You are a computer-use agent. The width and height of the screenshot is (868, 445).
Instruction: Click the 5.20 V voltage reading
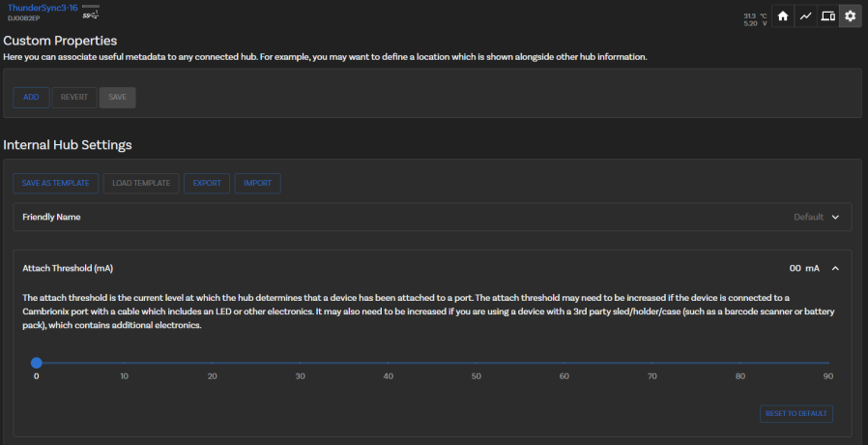coord(755,23)
